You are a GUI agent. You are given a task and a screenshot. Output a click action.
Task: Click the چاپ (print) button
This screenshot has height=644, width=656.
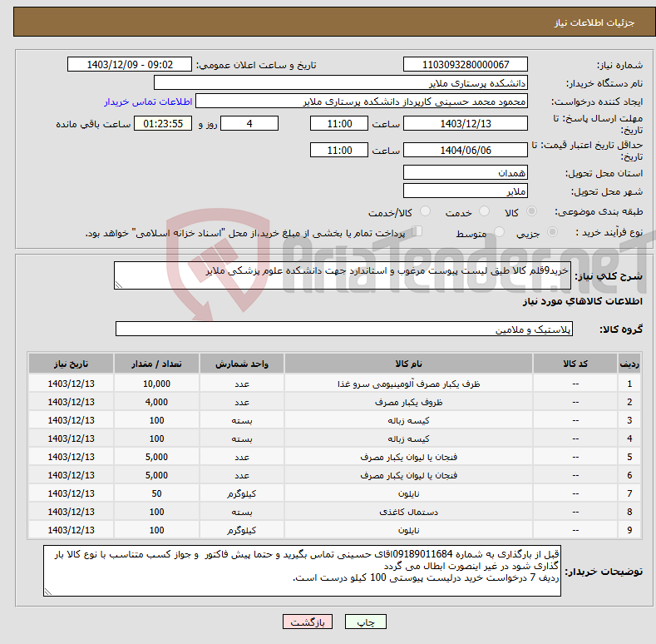(365, 622)
